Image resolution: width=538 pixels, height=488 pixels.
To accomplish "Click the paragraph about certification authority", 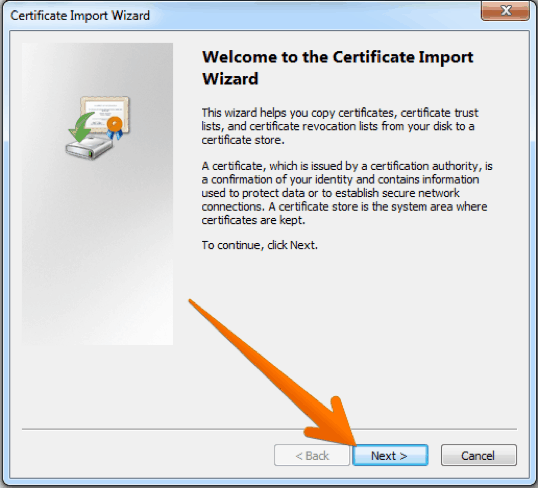I will click(x=347, y=193).
